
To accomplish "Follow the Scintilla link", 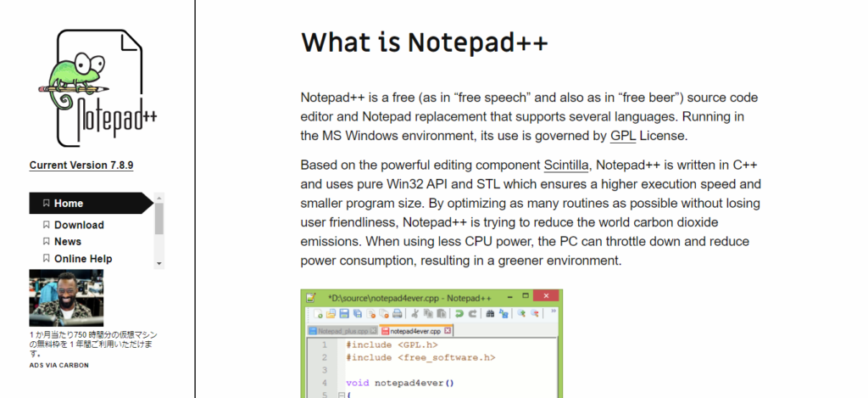I will tap(568, 165).
